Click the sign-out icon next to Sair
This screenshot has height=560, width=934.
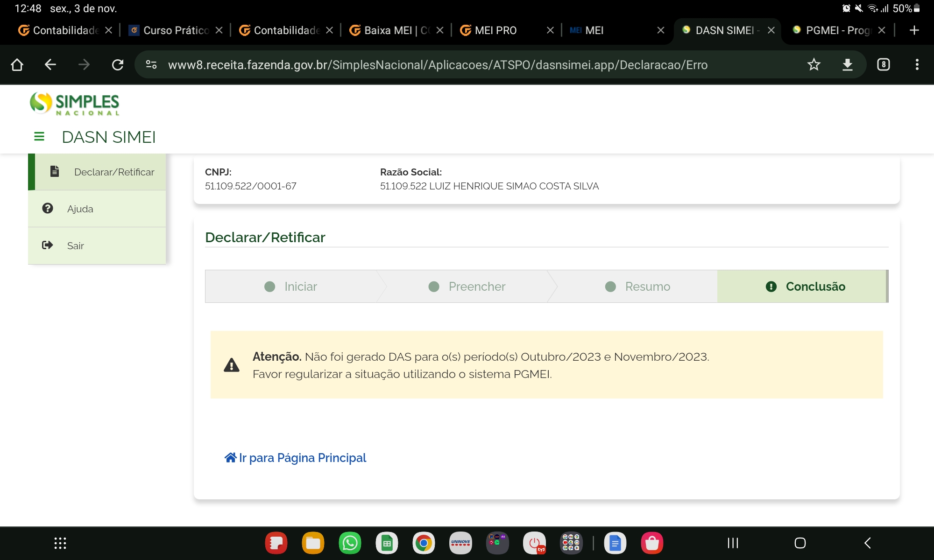(x=48, y=245)
